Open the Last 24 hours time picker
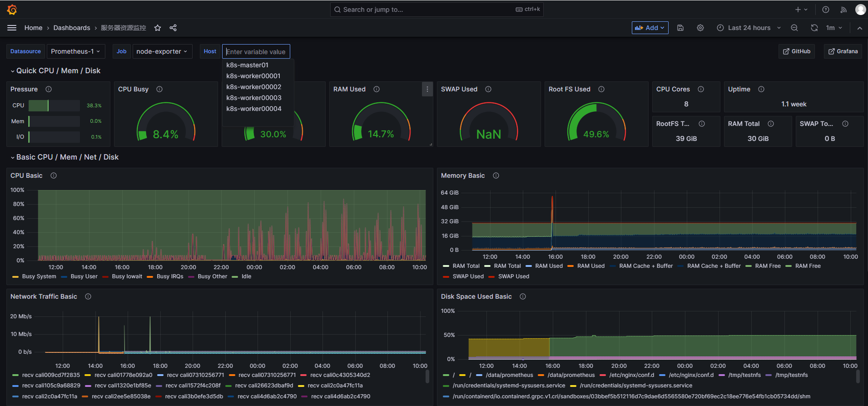868x406 pixels. [x=749, y=28]
